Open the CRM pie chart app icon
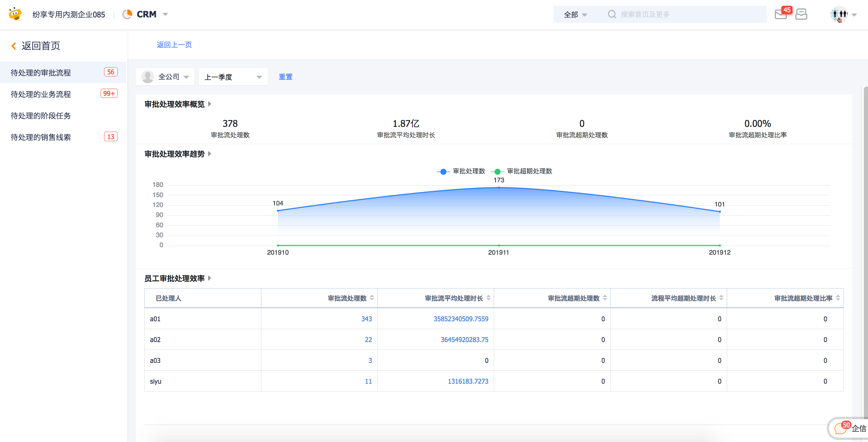This screenshot has width=868, height=442. tap(128, 14)
